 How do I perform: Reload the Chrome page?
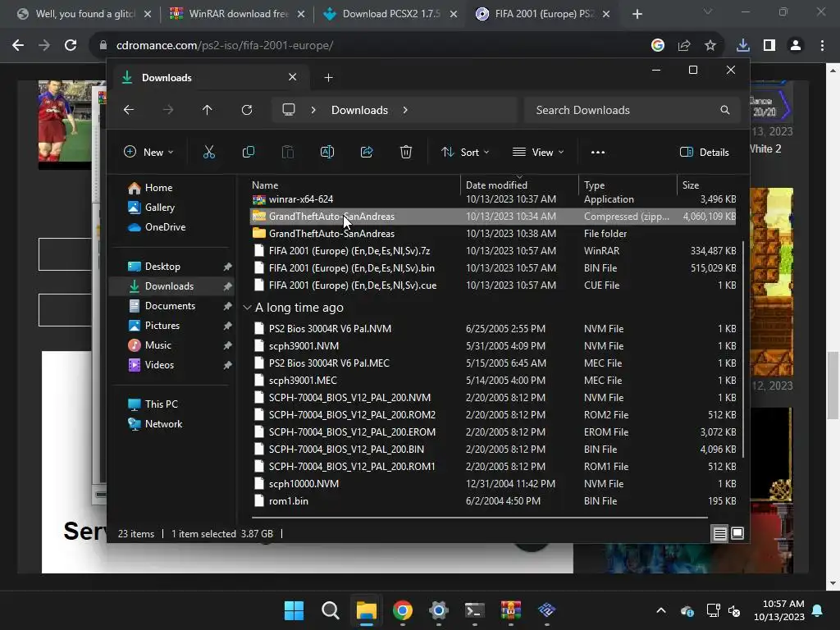71,46
